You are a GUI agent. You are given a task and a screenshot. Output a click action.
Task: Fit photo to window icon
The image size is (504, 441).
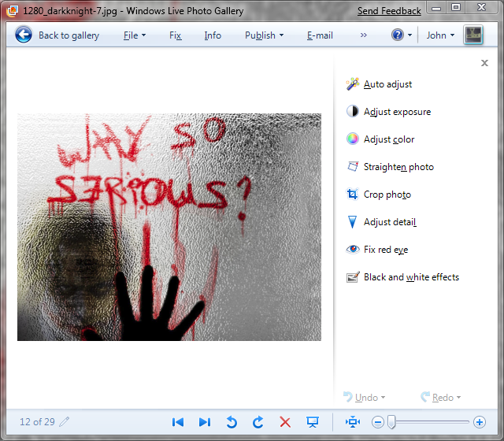[x=353, y=422]
